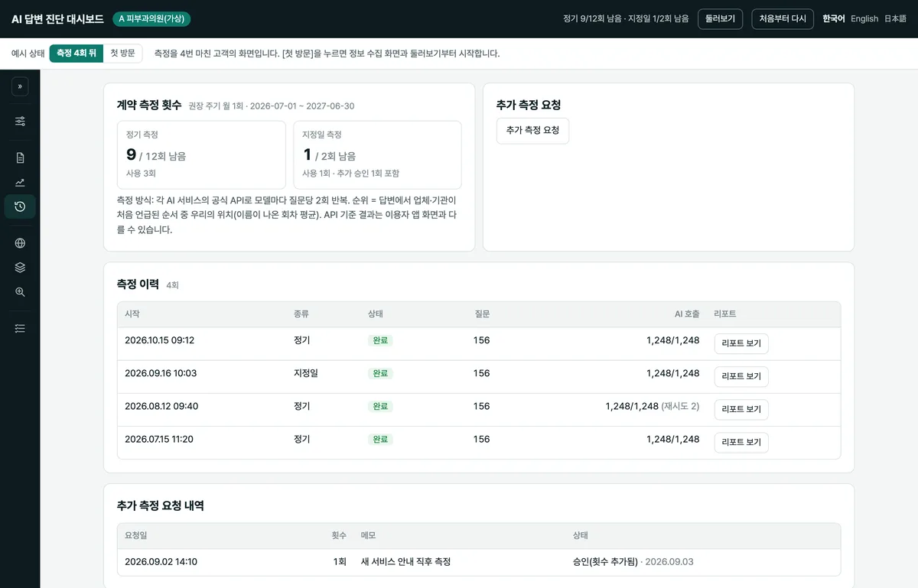
Task: Click the 2026.07.15 11:20 start time
Action: click(x=159, y=439)
